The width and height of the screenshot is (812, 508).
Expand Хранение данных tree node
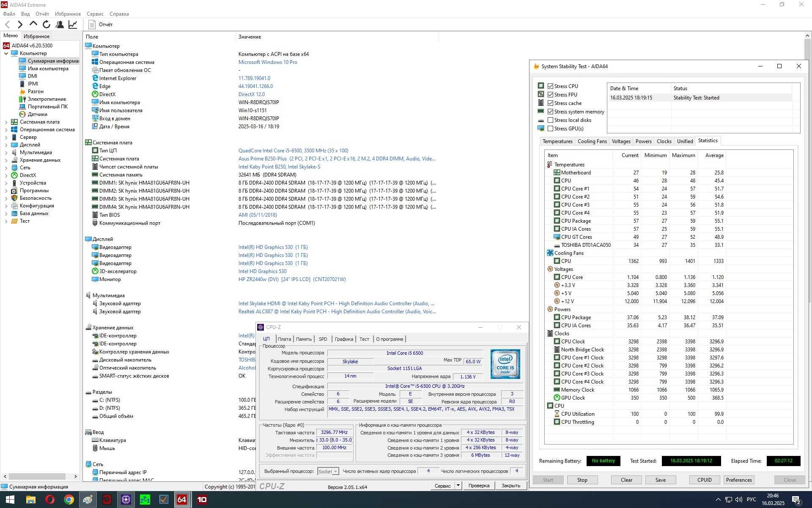[x=6, y=160]
